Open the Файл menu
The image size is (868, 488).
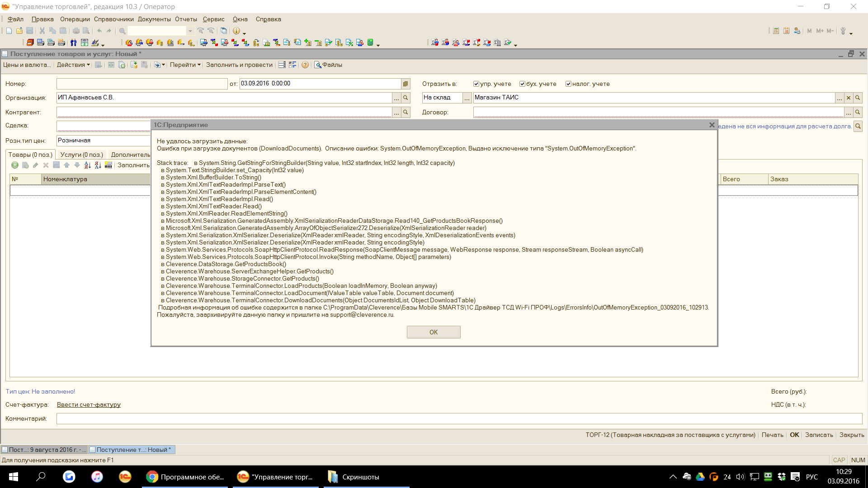[15, 19]
